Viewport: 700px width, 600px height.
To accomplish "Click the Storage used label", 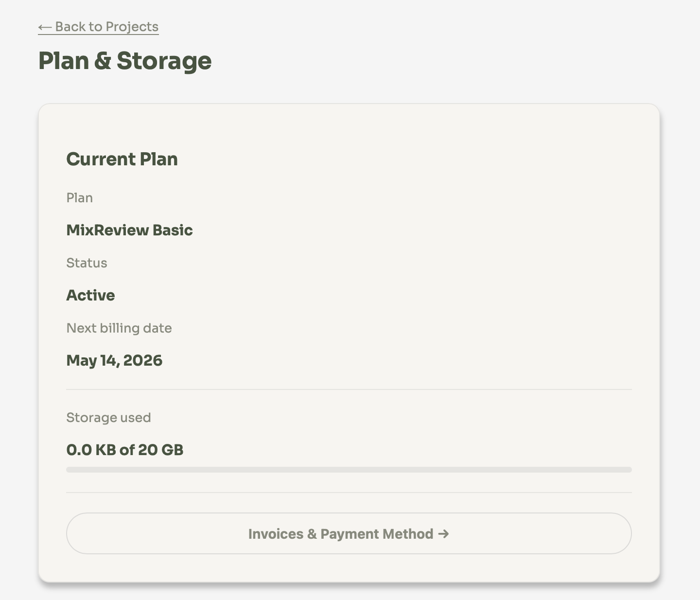I will [108, 418].
